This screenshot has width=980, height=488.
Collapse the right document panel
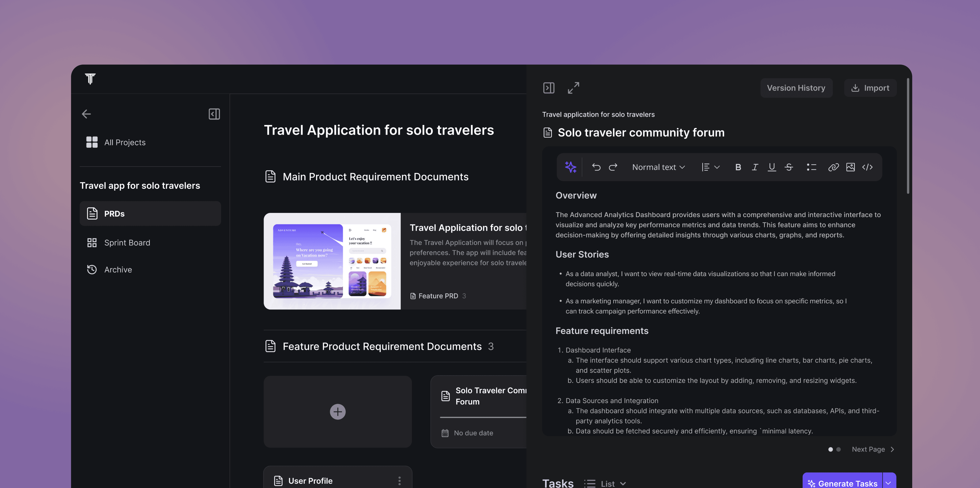click(x=549, y=88)
